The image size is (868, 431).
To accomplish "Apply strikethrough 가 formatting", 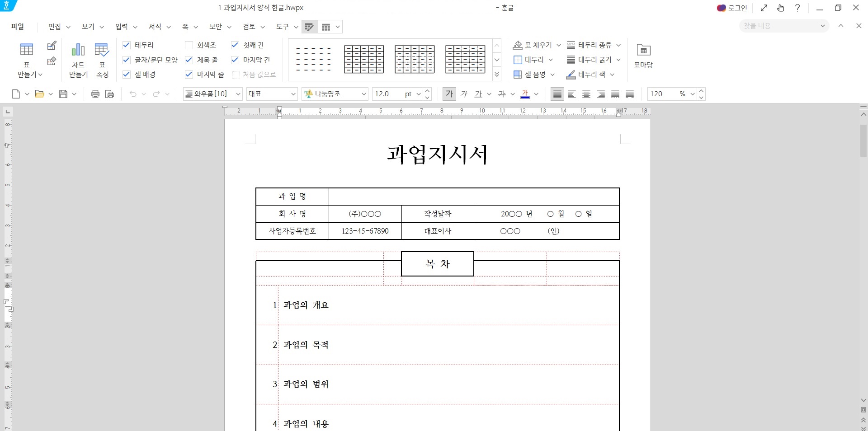I will (x=502, y=94).
